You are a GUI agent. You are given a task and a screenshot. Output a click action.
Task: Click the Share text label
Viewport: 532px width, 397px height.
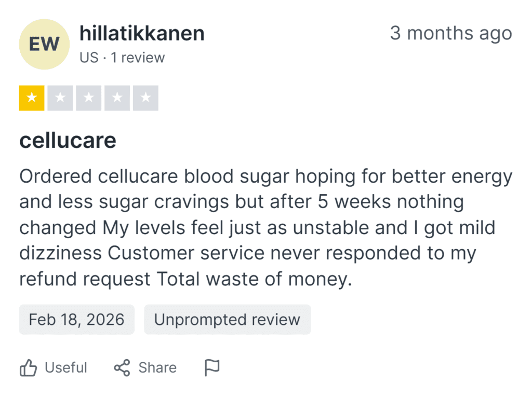click(157, 368)
